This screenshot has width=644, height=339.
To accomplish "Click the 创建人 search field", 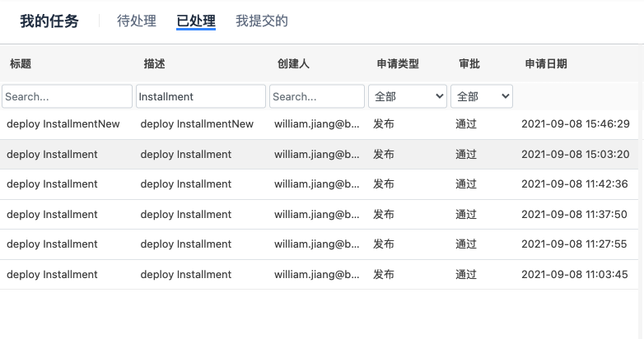I will tap(317, 96).
